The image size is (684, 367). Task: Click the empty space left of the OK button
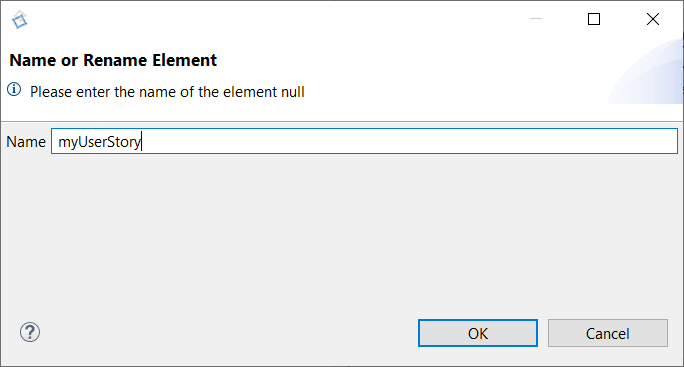tap(227, 333)
